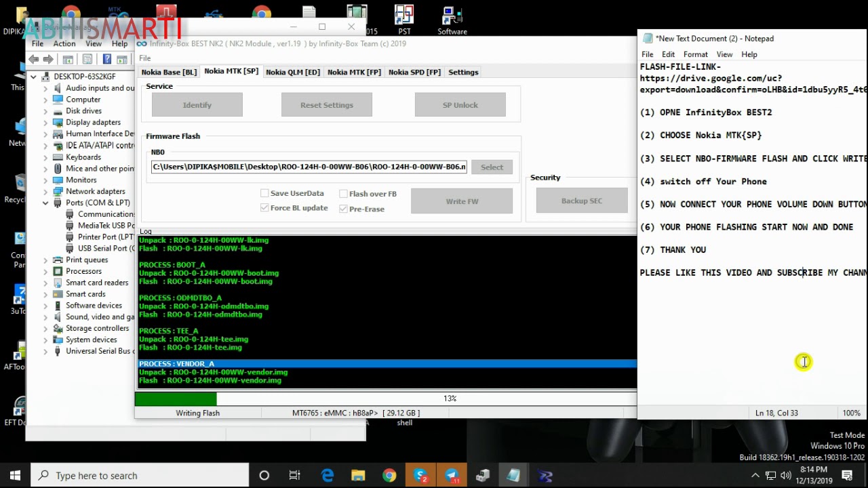Open Cortana circle icon on taskbar
This screenshot has height=488, width=868.
click(x=264, y=476)
